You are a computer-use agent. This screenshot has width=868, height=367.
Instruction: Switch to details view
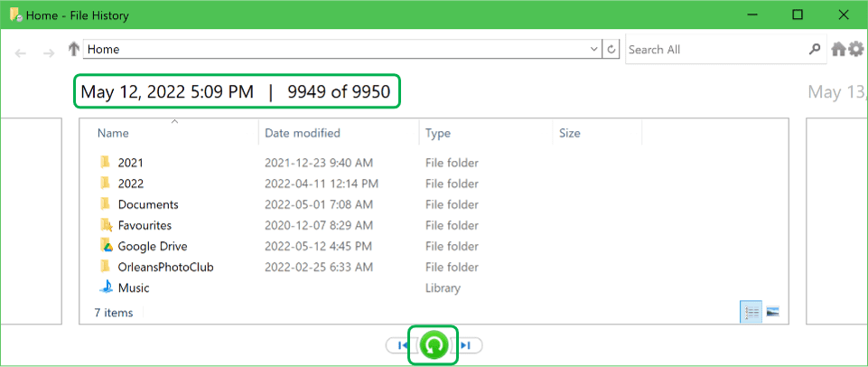pos(751,312)
